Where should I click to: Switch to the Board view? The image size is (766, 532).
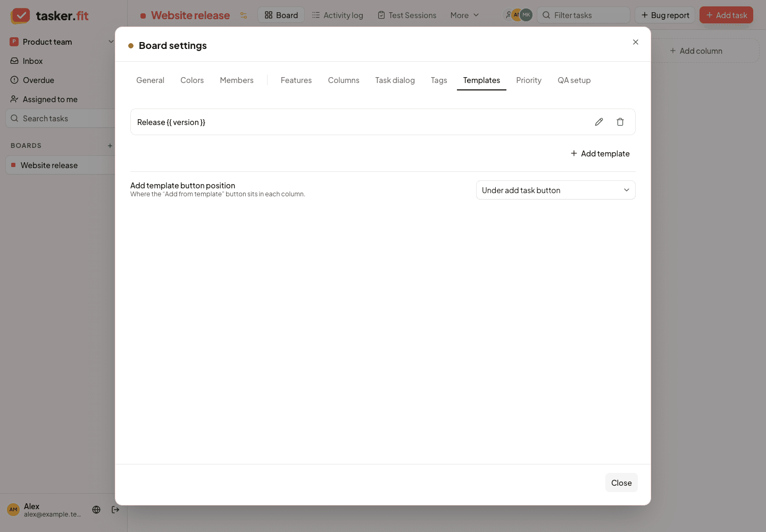[x=281, y=15]
